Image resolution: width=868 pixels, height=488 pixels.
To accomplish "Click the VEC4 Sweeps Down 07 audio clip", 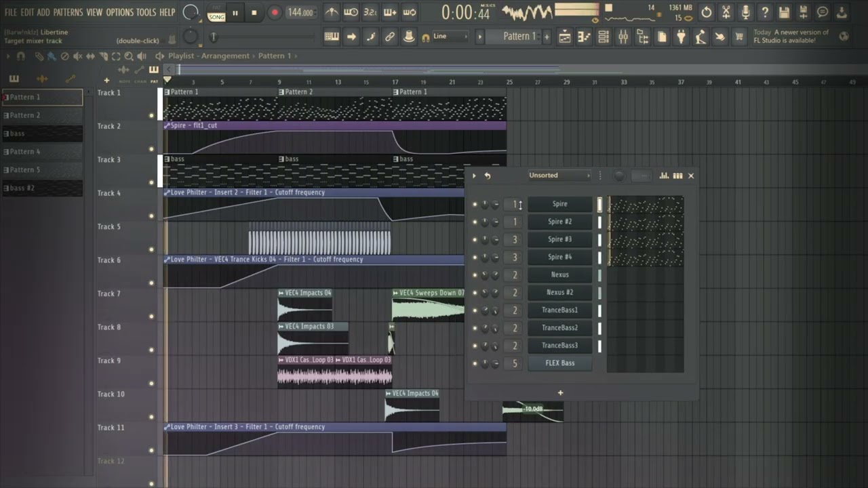I will (428, 306).
